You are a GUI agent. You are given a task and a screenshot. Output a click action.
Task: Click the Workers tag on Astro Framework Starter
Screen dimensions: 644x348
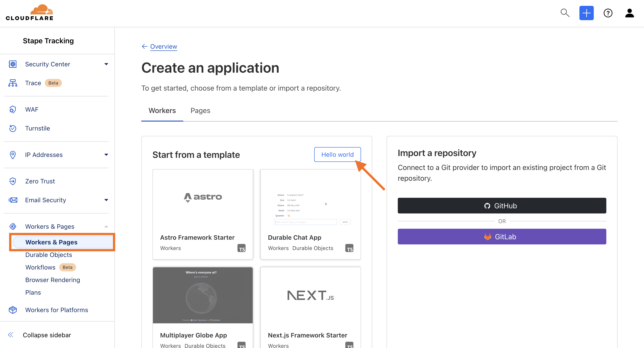click(x=170, y=248)
